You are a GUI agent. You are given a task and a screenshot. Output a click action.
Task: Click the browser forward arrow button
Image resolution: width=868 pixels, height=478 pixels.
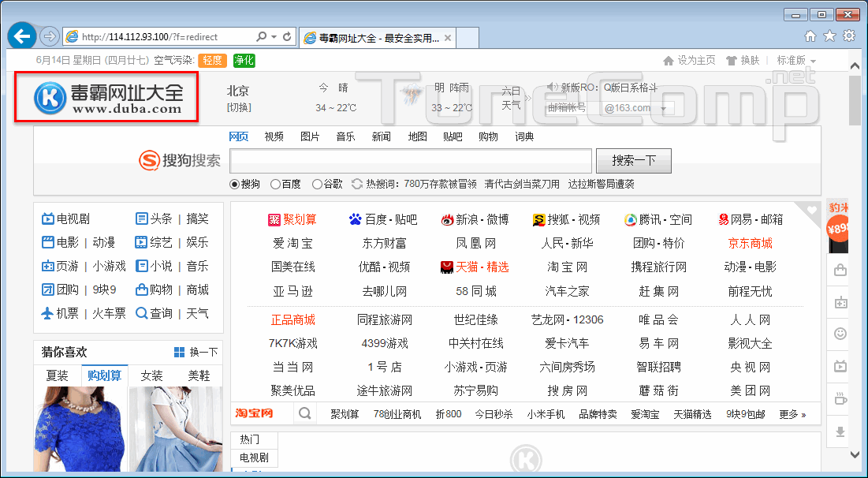[50, 36]
